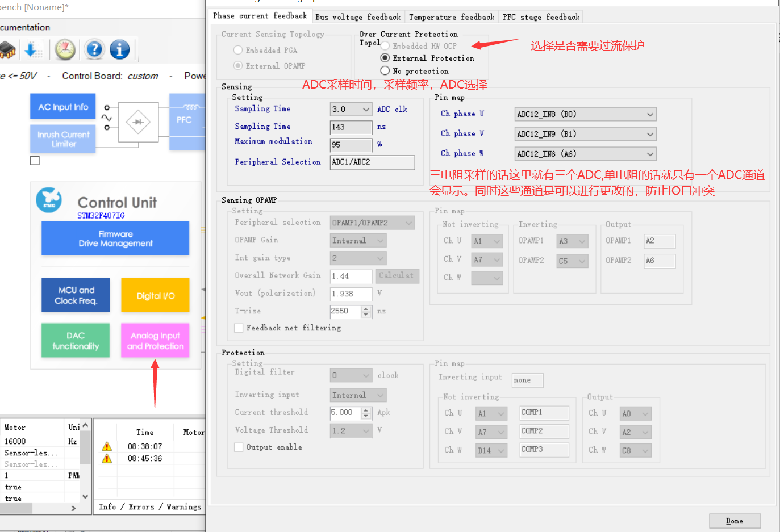Click the STM32F407IG link text
This screenshot has width=780, height=532.
click(101, 216)
